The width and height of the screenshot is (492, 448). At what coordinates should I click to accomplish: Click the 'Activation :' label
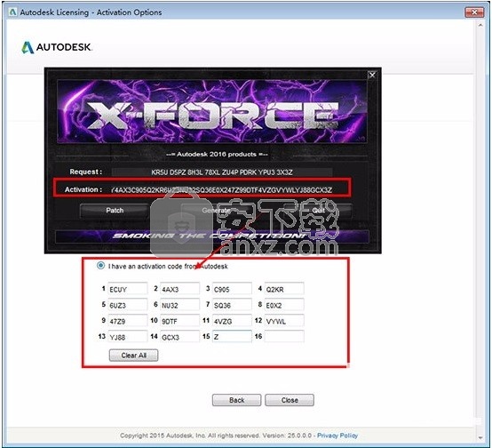pos(83,189)
